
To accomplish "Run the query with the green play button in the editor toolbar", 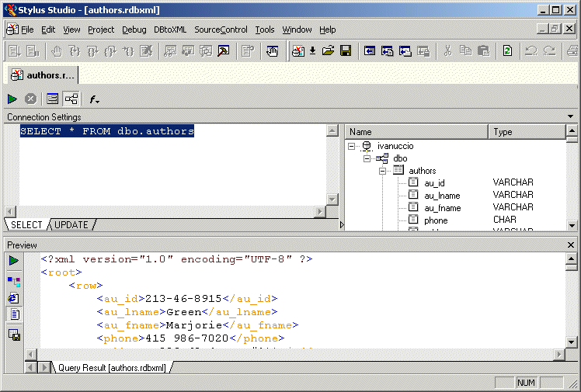I will [x=12, y=99].
